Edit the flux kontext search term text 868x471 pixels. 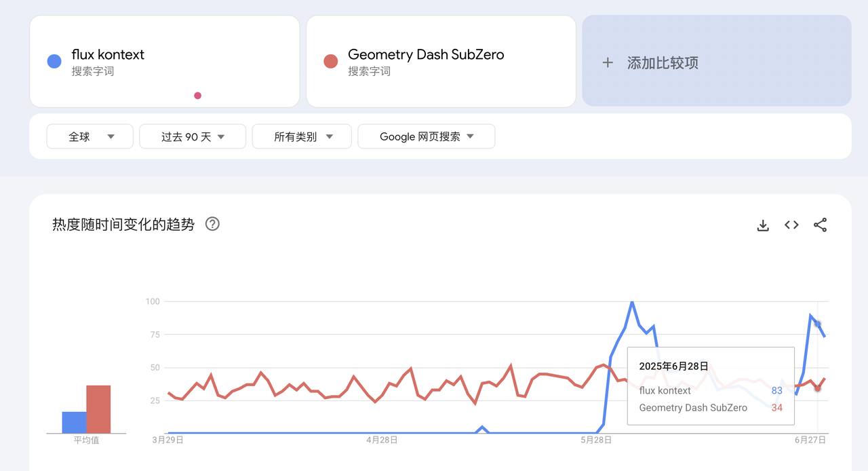(108, 55)
